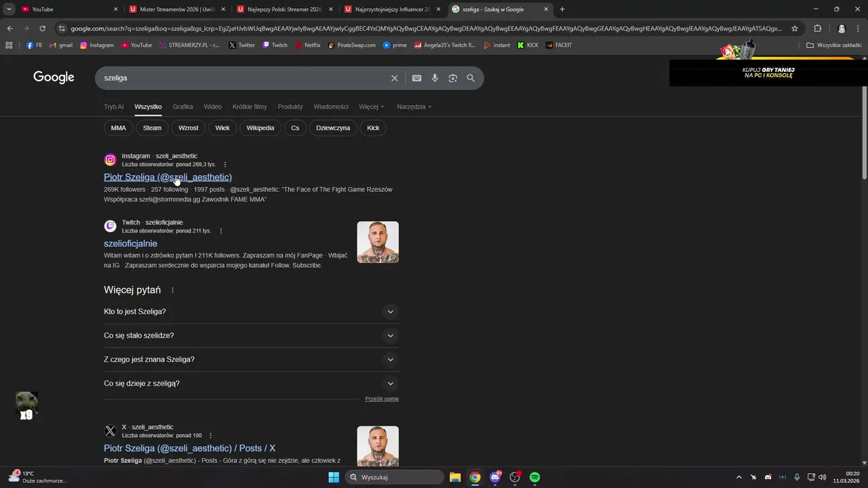The width and height of the screenshot is (868, 488).
Task: Bookmark this page with the star icon
Action: [795, 28]
